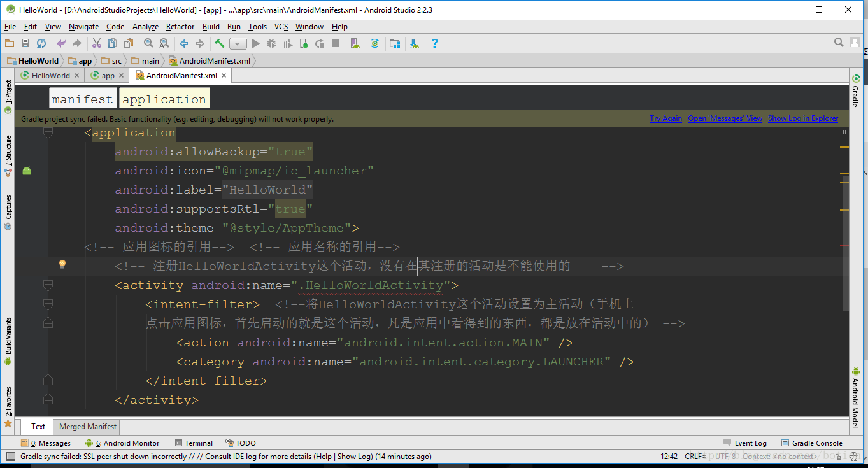The width and height of the screenshot is (868, 468).
Task: Click Sync Project with Gradle Files icon
Action: click(x=375, y=43)
